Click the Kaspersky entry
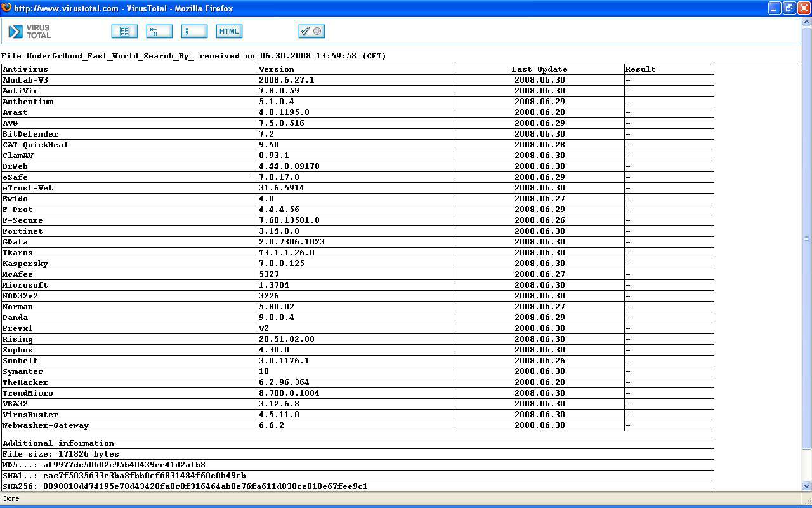Screen dimensions: 812x508 [25, 264]
